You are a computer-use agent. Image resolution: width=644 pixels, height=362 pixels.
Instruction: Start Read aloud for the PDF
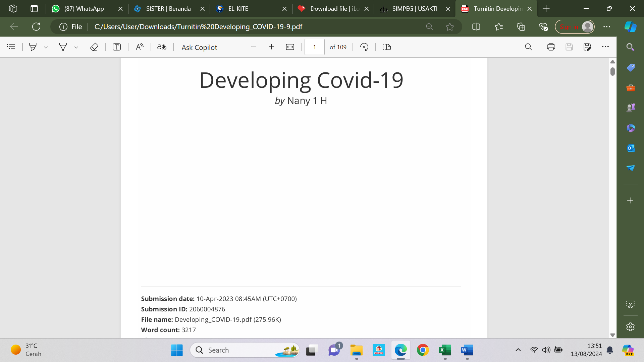[x=140, y=47]
